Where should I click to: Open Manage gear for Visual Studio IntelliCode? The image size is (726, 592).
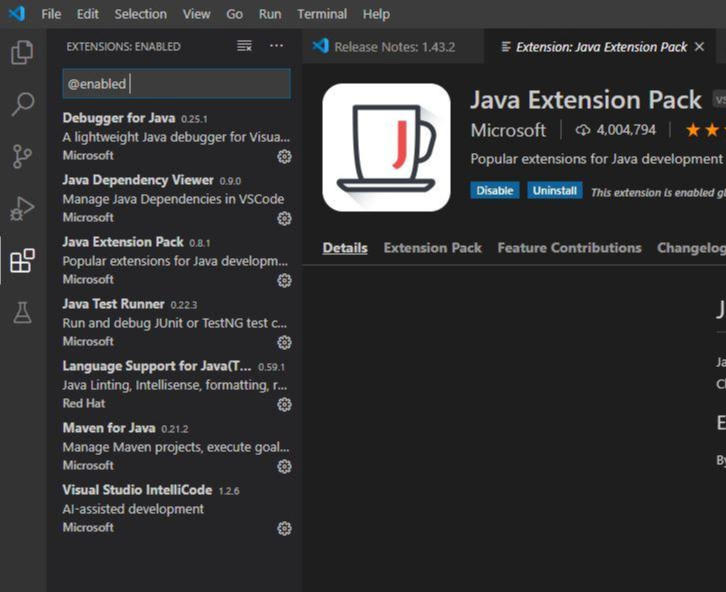coord(284,529)
